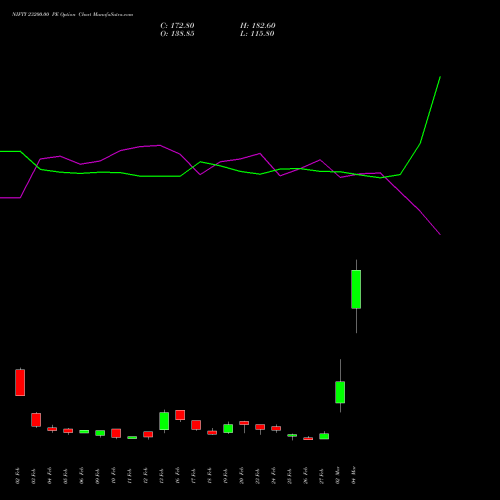Click the 04 Feb date label
This screenshot has width=500, height=500.
50,476
